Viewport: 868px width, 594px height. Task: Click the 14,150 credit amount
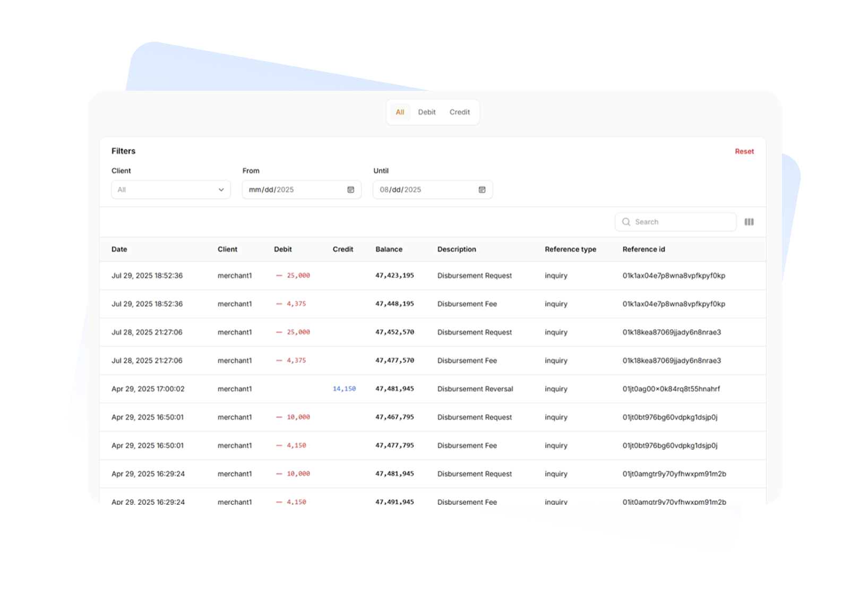pyautogui.click(x=344, y=389)
